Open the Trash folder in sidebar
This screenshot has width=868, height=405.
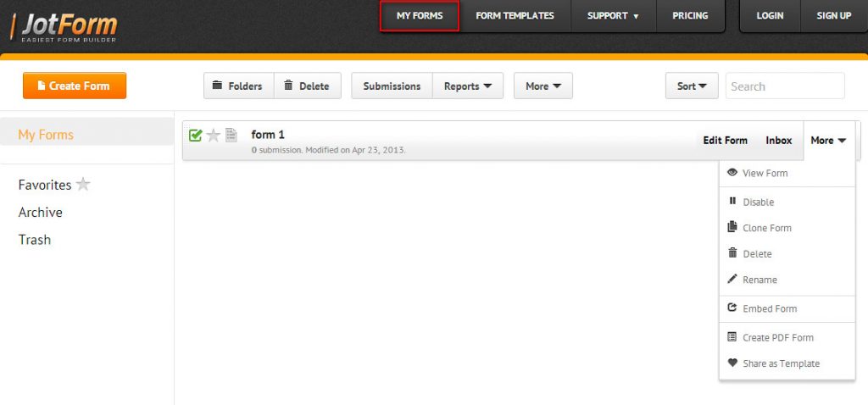(x=35, y=240)
